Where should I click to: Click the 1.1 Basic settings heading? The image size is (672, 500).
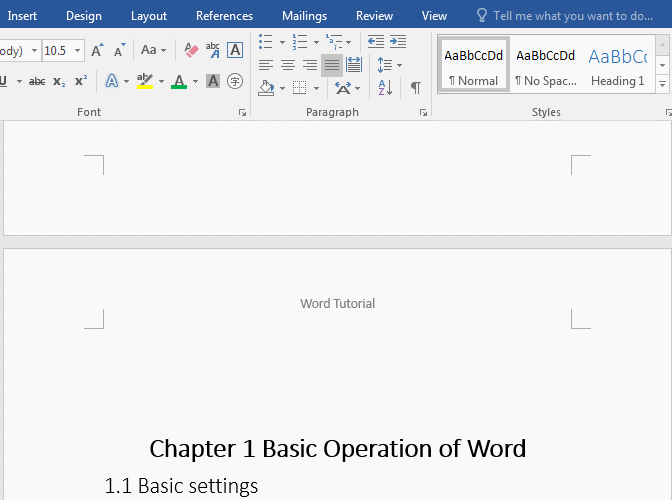[181, 486]
